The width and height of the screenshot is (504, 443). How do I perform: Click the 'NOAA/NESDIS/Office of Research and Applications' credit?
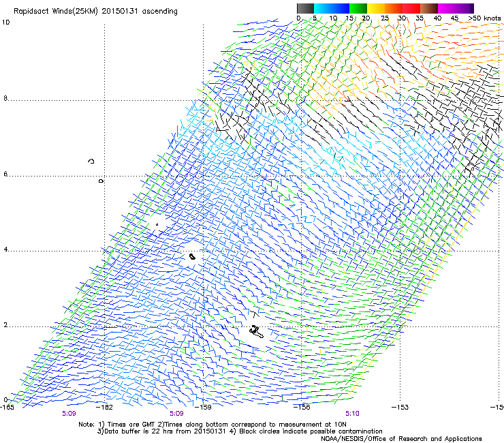click(401, 439)
